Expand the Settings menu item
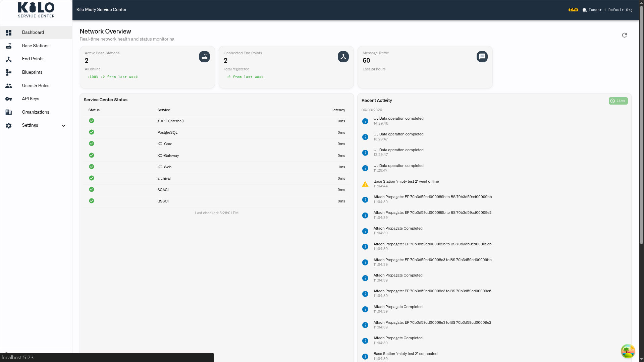 pyautogui.click(x=36, y=125)
